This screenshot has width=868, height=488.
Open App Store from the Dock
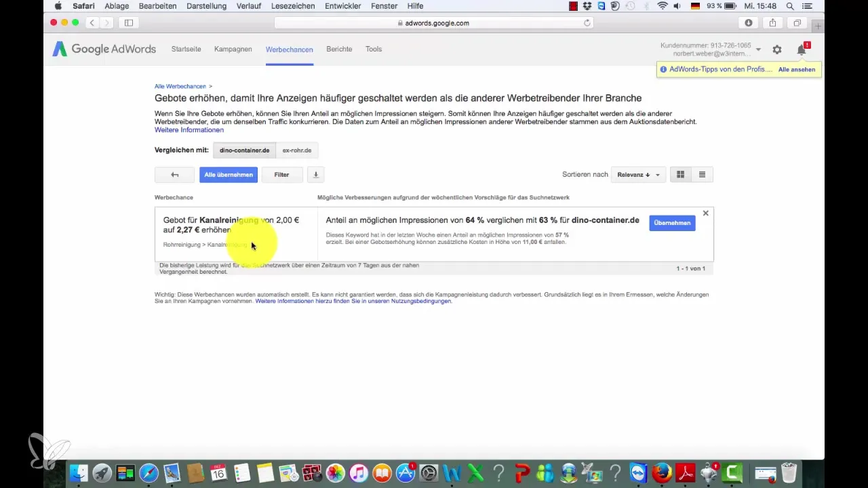(406, 473)
